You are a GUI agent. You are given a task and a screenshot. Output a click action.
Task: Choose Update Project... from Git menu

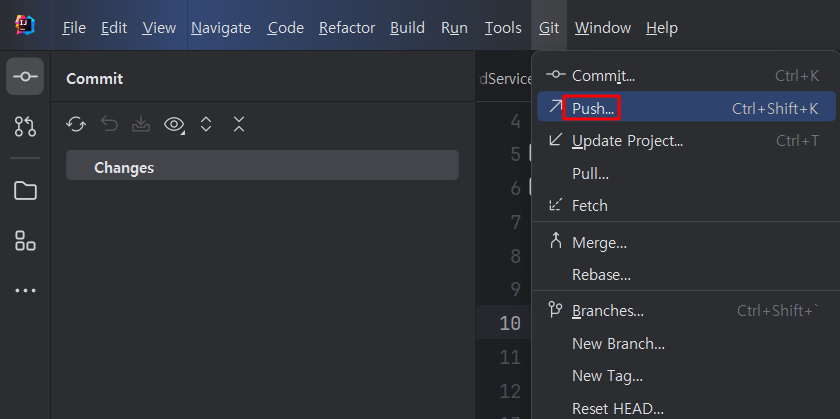(686, 141)
